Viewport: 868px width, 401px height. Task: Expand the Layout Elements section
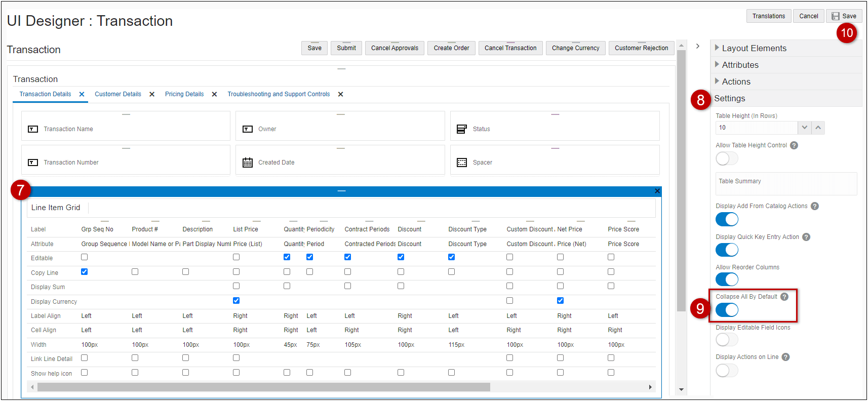click(x=786, y=48)
